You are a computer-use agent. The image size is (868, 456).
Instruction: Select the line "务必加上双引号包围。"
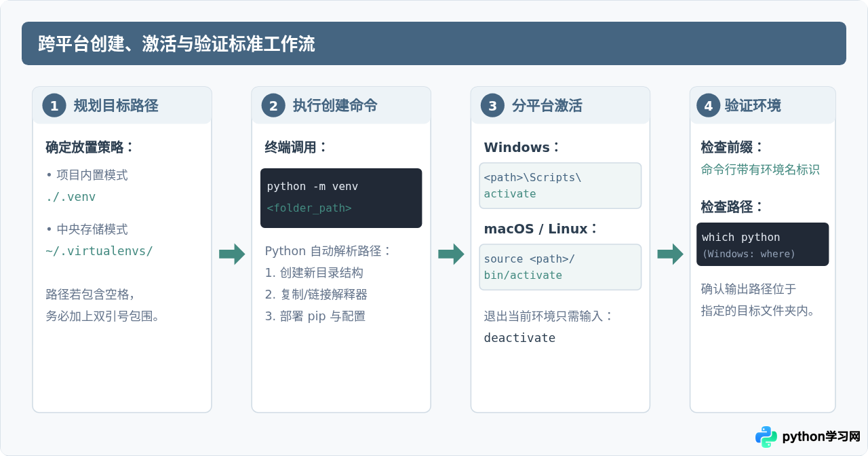tap(103, 316)
